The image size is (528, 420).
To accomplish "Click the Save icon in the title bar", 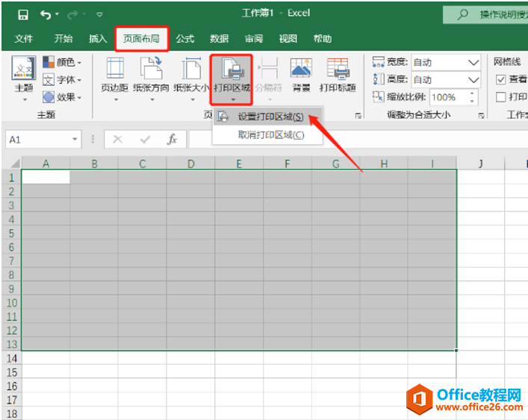I will 22,14.
